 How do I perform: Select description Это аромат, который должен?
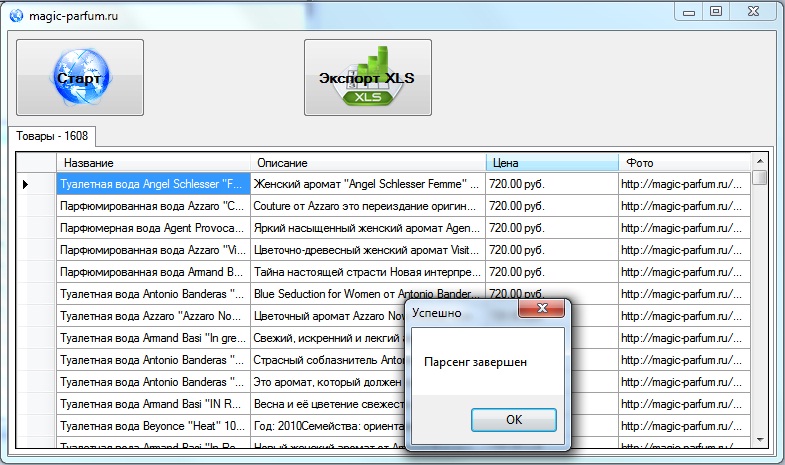(328, 382)
